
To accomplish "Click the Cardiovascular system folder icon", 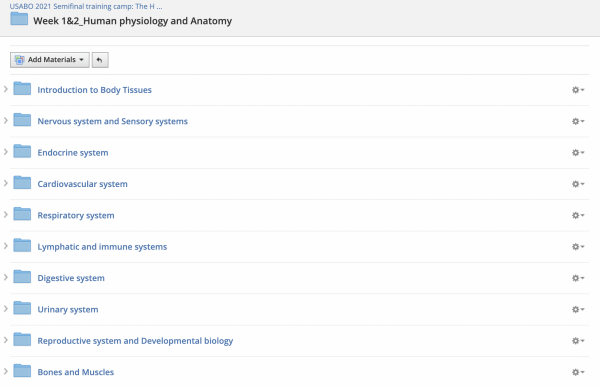I will click(22, 183).
